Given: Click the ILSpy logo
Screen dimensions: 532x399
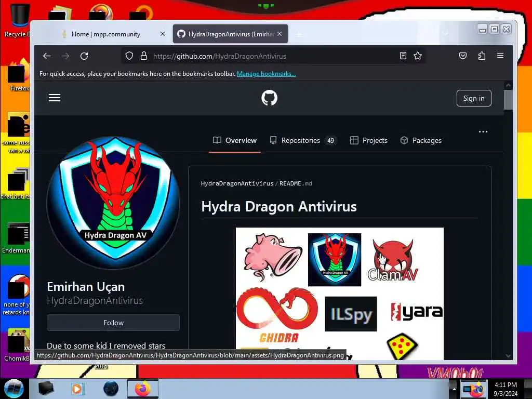Looking at the screenshot, I should pos(351,314).
